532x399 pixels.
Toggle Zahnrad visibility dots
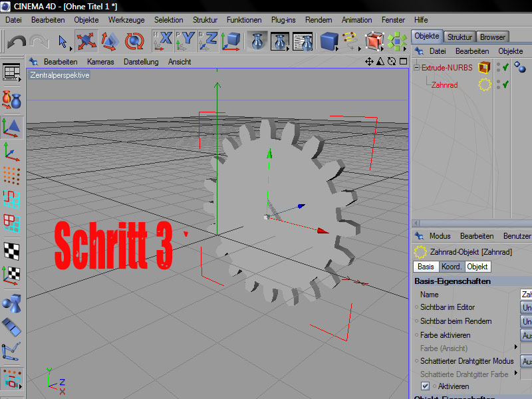click(498, 84)
